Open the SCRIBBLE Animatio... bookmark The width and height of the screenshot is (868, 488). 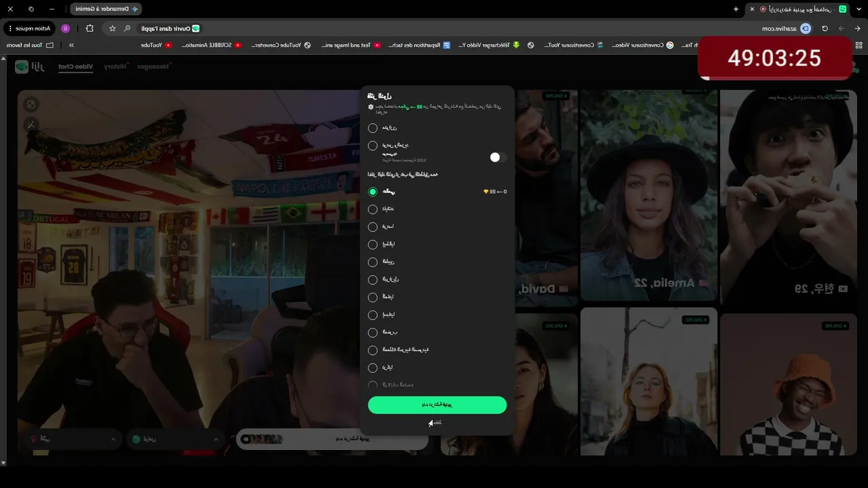[211, 45]
